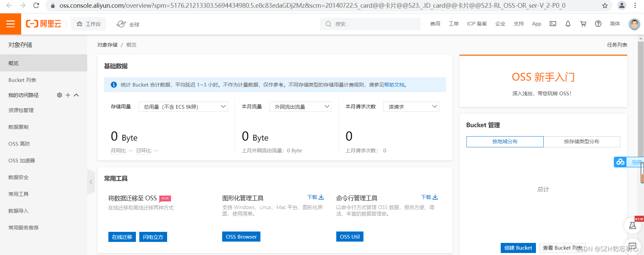The width and height of the screenshot is (644, 255).
Task: Open the NEW lab flask icon
Action: [x=633, y=225]
